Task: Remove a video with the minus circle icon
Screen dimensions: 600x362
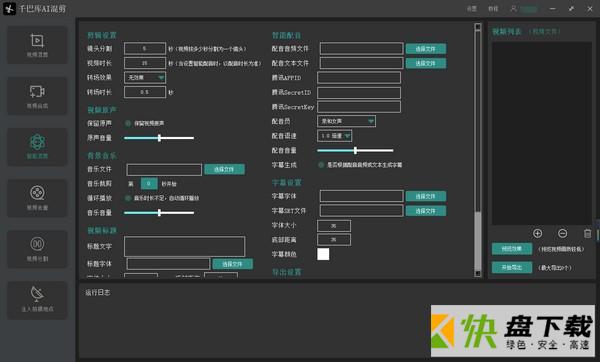Action: point(562,233)
